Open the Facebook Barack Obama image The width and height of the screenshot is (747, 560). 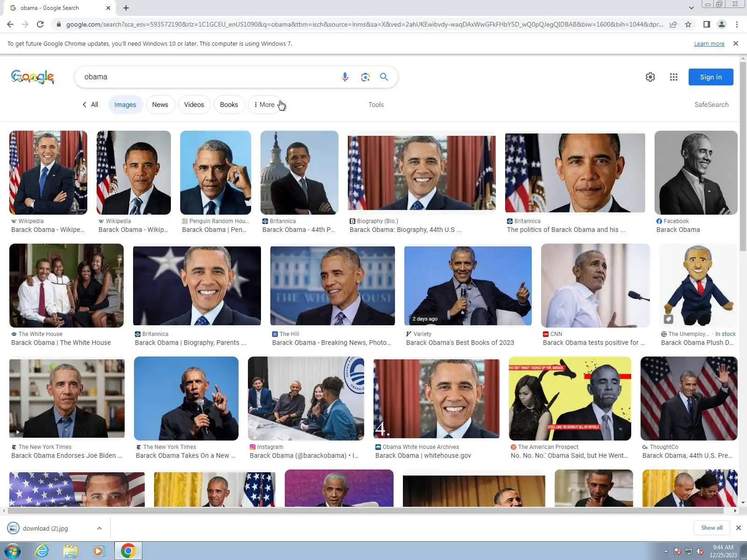[696, 173]
